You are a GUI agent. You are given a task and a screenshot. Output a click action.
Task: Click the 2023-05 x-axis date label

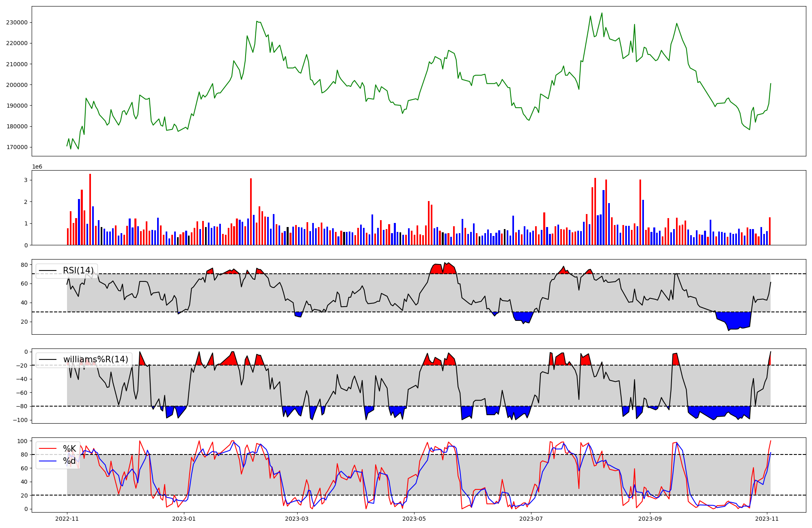pos(414,519)
